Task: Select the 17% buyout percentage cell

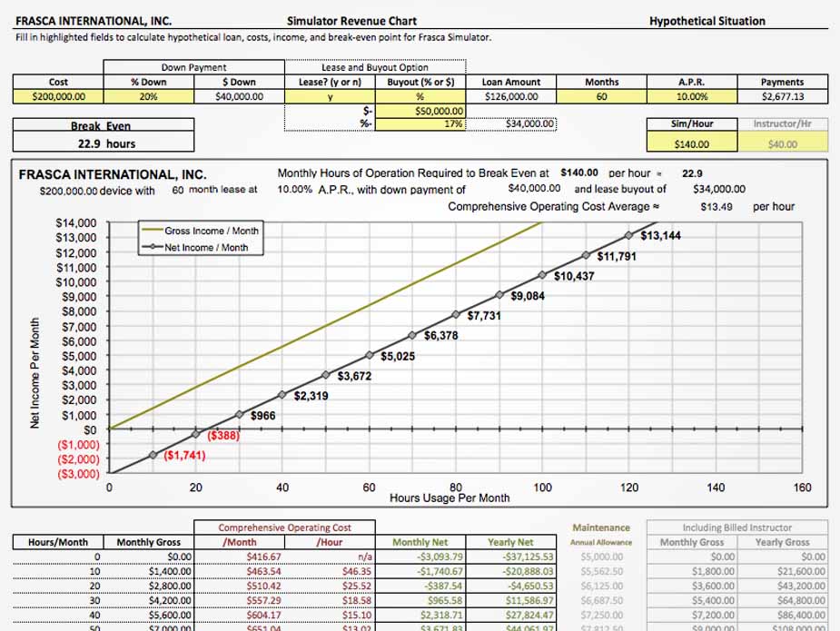Action: pyautogui.click(x=420, y=124)
